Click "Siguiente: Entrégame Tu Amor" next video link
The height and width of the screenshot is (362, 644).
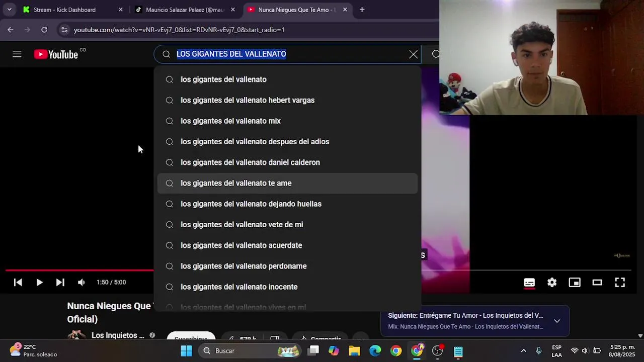[465, 316]
